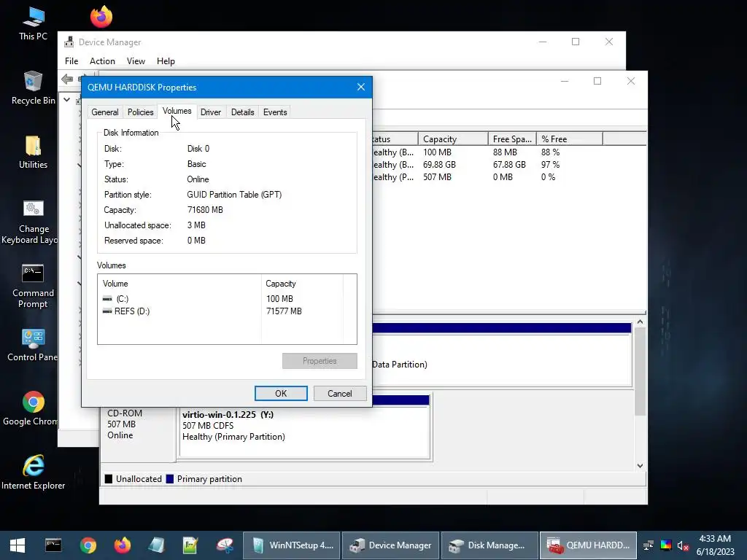Open the Windows Start menu
The image size is (747, 560).
(x=18, y=545)
